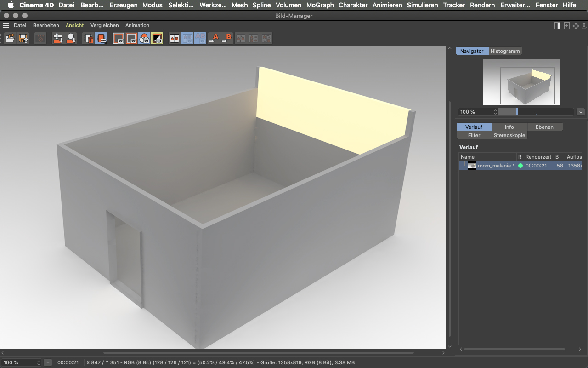Select the room_melanie history entry
Viewport: 588px width, 368px height.
coord(520,166)
